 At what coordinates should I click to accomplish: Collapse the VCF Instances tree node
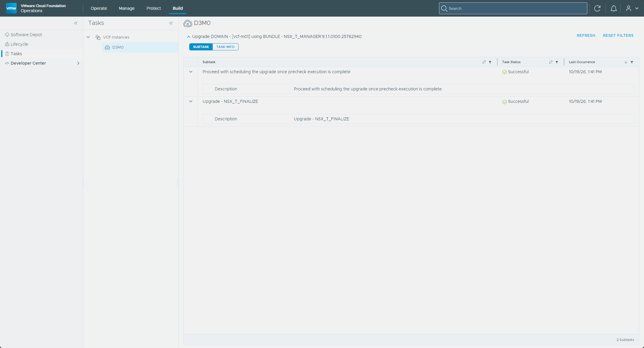pos(88,37)
